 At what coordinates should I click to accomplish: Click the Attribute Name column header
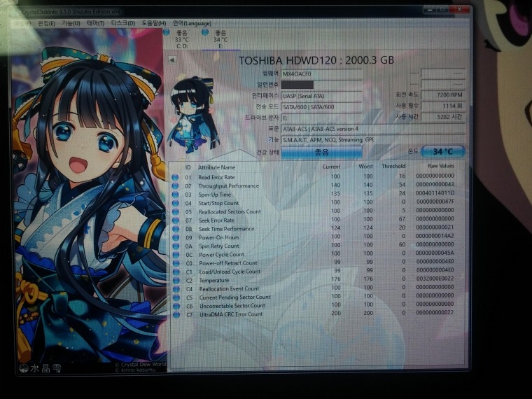[x=216, y=167]
